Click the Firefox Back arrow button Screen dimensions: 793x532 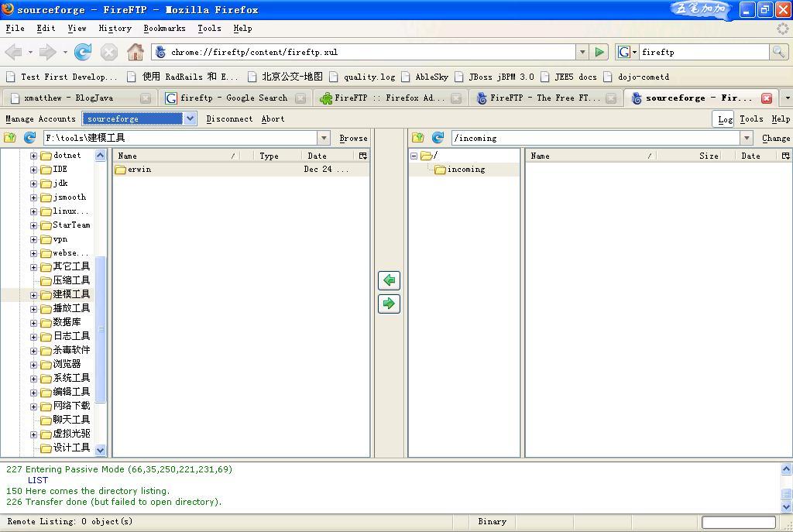[x=14, y=52]
